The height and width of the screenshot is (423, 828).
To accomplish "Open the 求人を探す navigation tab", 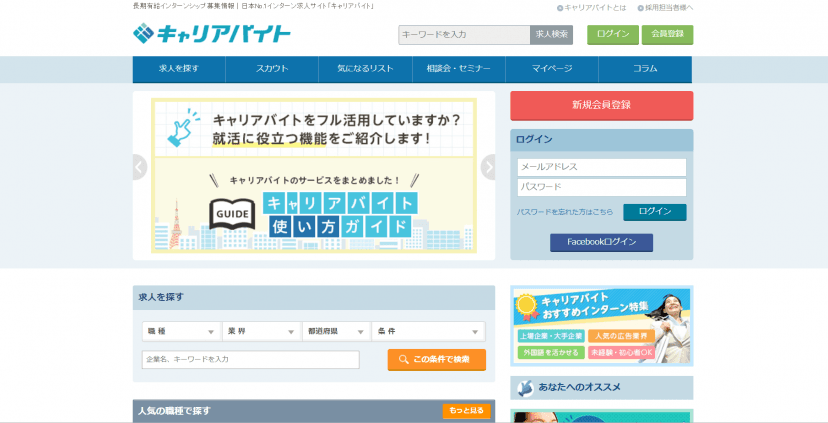I will point(179,69).
